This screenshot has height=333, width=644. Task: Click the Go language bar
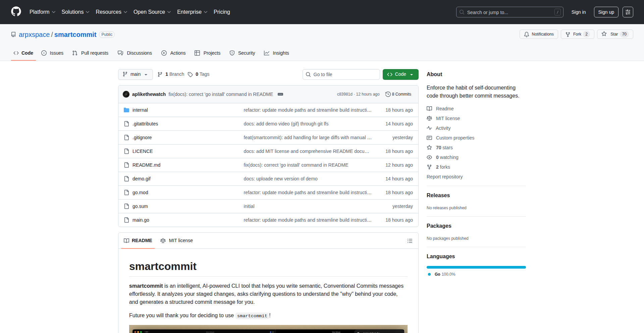pos(476,267)
